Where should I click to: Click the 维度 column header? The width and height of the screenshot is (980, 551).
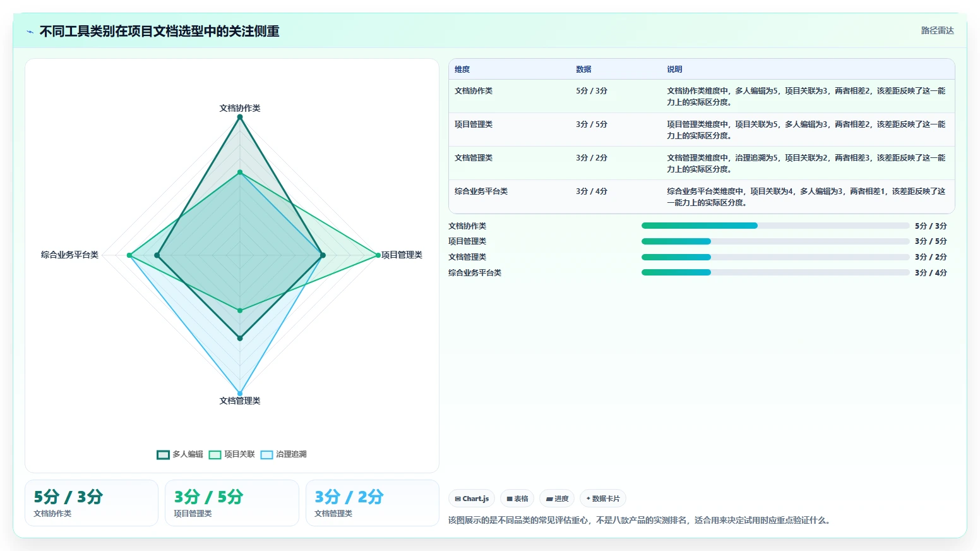point(462,70)
